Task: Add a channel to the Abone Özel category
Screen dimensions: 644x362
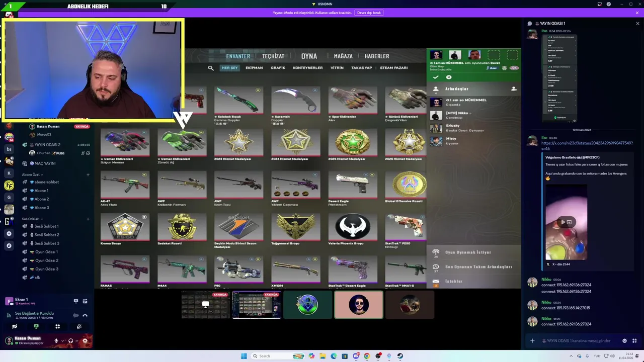Action: click(88, 174)
